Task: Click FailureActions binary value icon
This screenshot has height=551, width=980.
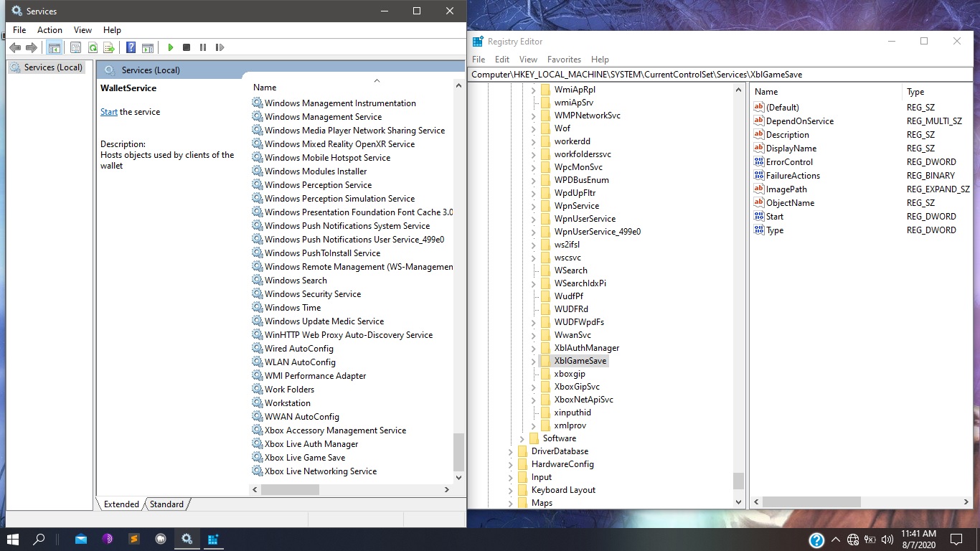Action: click(759, 176)
